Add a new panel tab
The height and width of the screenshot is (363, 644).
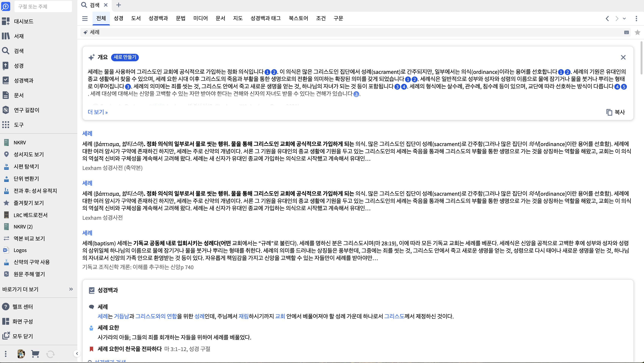[x=119, y=5]
